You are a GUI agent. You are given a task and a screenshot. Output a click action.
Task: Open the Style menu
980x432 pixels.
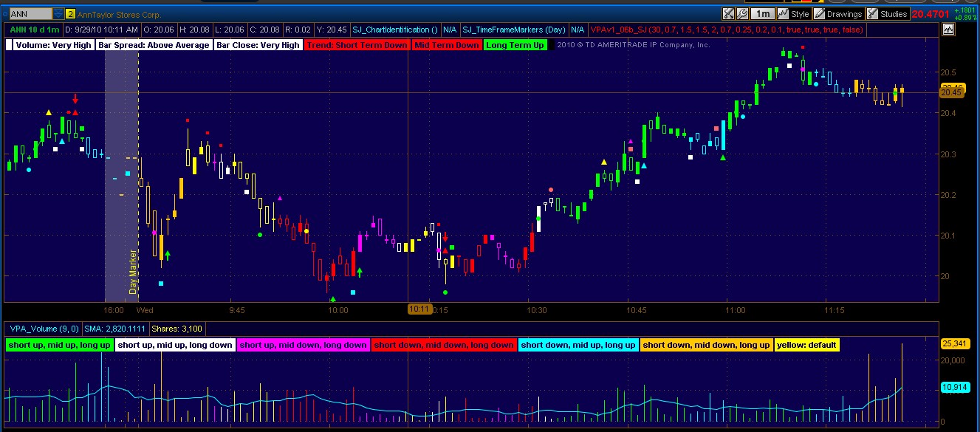pyautogui.click(x=794, y=13)
